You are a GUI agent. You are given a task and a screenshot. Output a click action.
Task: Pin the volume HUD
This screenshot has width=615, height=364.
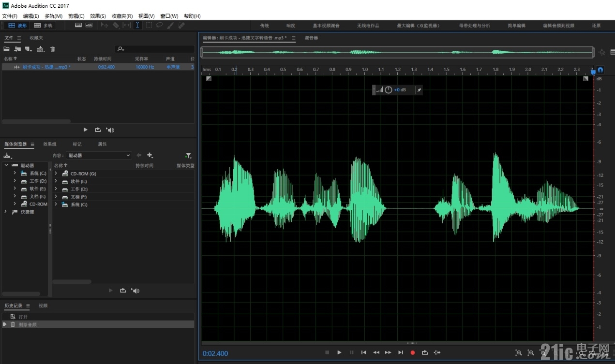pos(419,90)
